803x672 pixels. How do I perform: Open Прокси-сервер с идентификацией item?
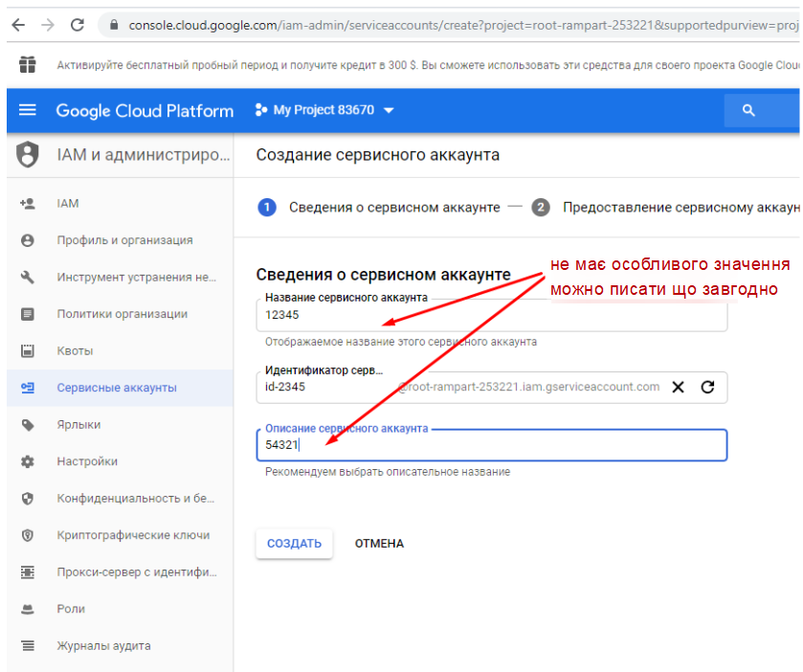pyautogui.click(x=120, y=572)
